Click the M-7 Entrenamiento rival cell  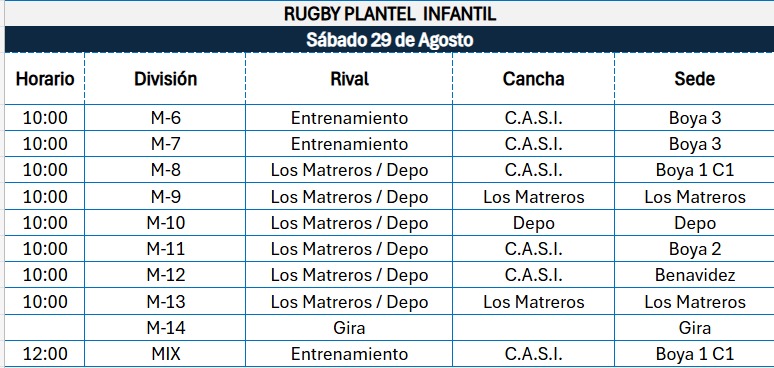point(349,144)
